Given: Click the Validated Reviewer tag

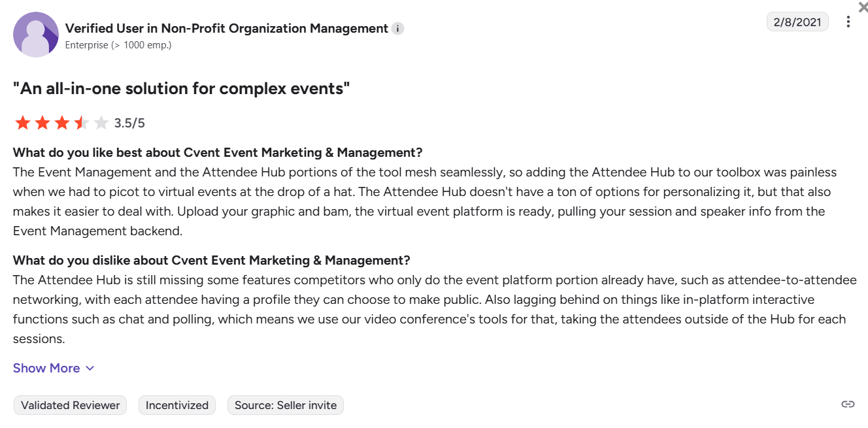Looking at the screenshot, I should 71,405.
